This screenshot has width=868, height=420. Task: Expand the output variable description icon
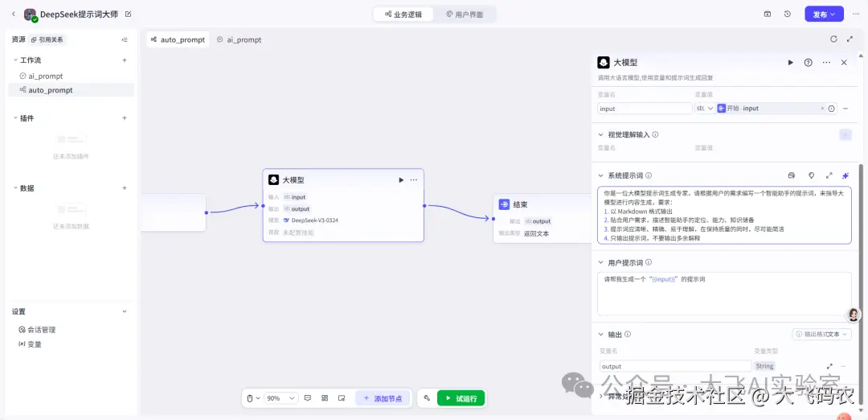pyautogui.click(x=829, y=366)
